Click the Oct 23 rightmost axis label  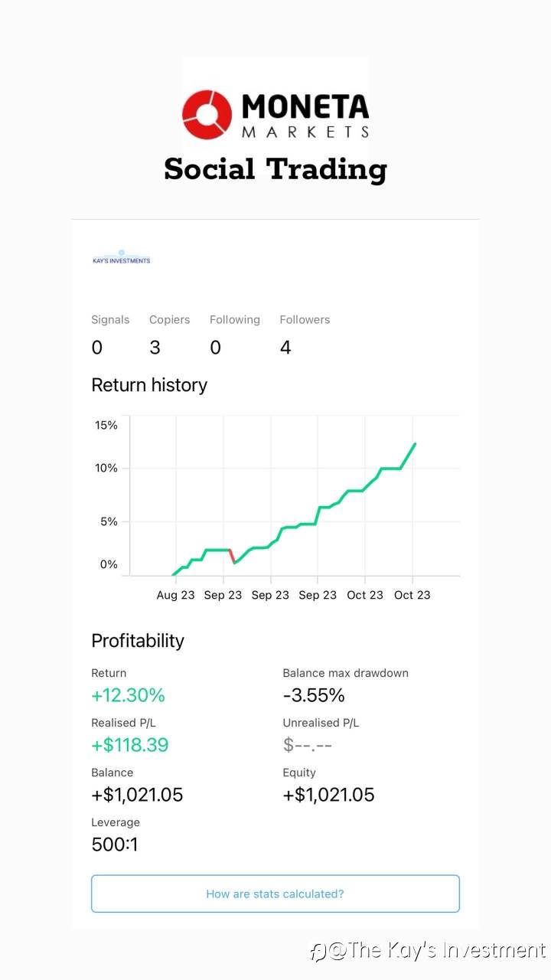[x=412, y=595]
